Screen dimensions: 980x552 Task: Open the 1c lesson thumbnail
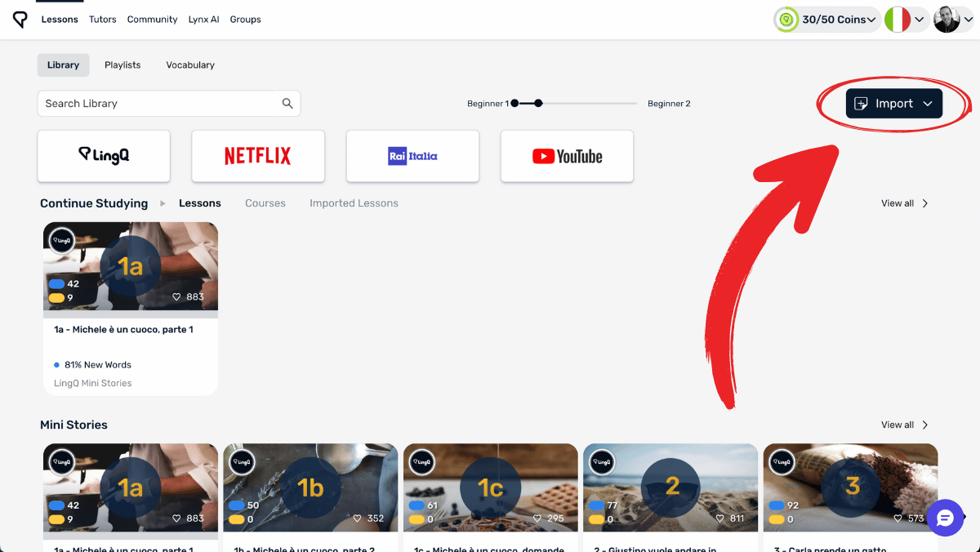[491, 488]
